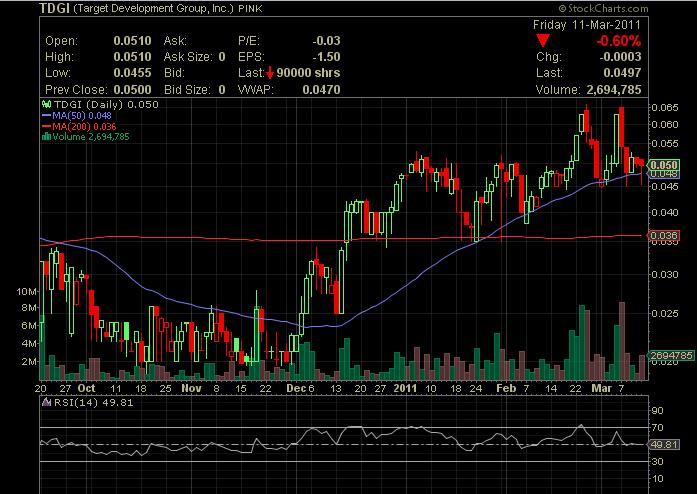This screenshot has height=494, width=697.
Task: Click the 70 level RSI axis label
Action: pyautogui.click(x=657, y=427)
